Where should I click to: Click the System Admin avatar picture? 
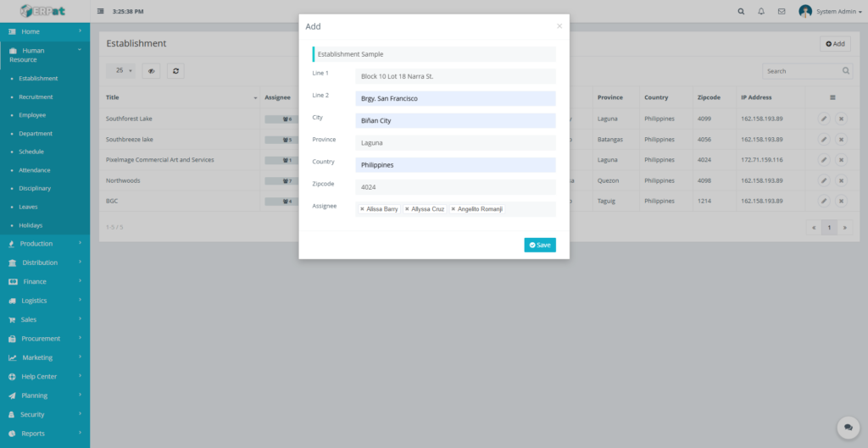[805, 11]
